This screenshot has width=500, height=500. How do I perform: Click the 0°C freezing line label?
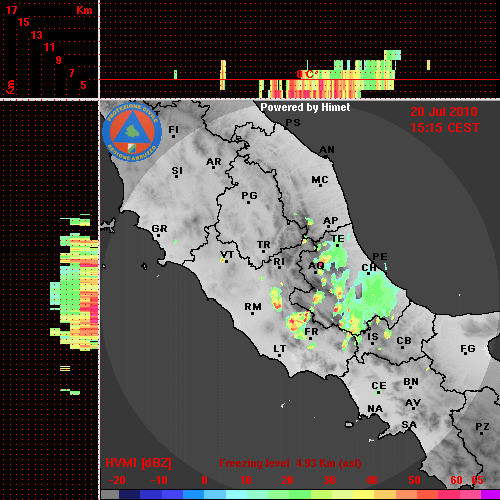(x=305, y=74)
